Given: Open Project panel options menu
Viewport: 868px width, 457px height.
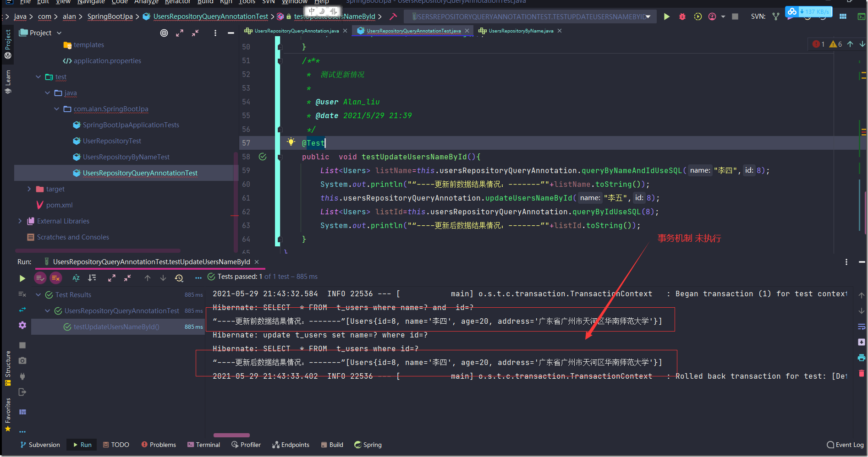Looking at the screenshot, I should [x=215, y=33].
